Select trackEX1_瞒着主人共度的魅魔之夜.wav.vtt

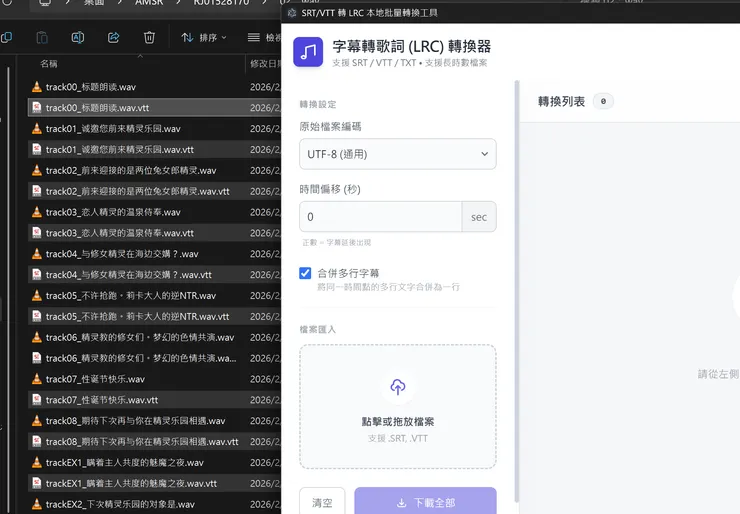pos(131,483)
